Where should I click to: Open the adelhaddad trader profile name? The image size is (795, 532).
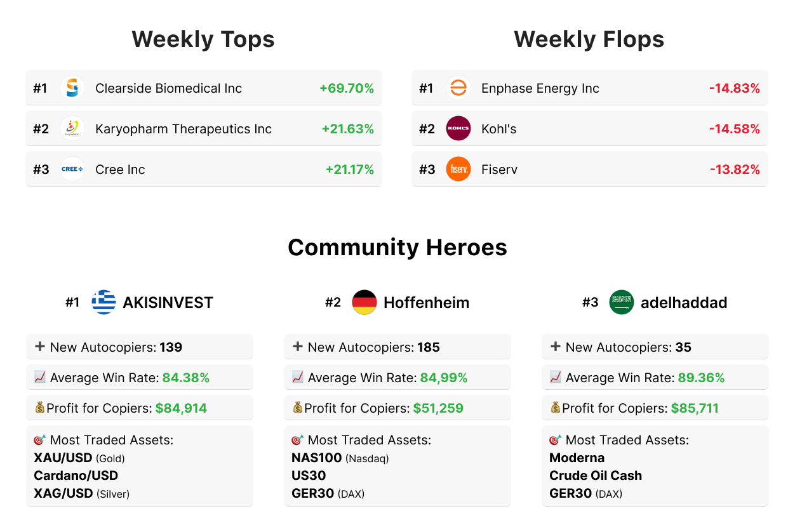tap(684, 303)
